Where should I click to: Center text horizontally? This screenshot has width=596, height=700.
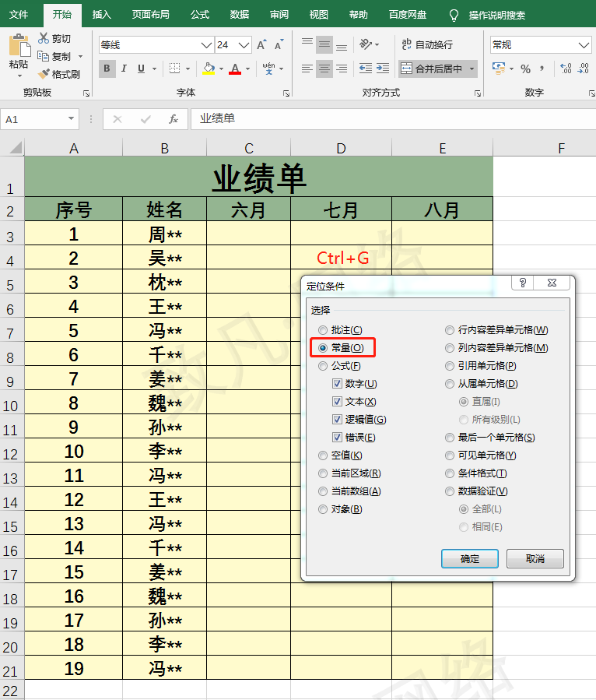point(324,69)
